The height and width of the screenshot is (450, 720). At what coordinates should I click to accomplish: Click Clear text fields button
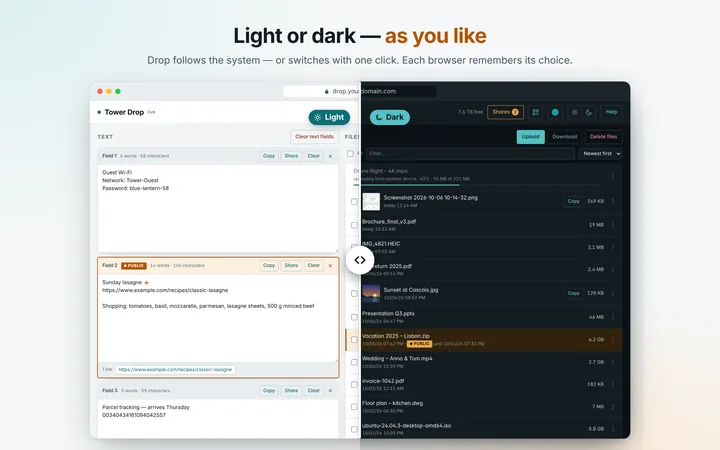315,136
